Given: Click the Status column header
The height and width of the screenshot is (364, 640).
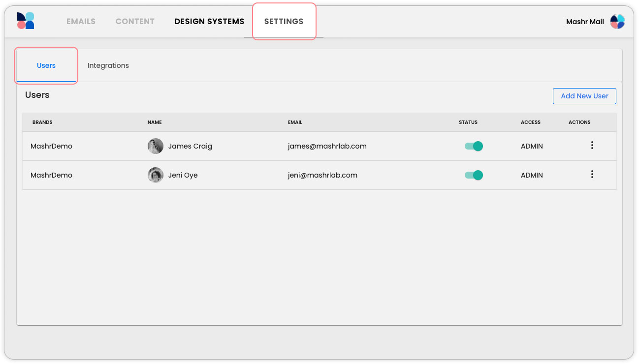Looking at the screenshot, I should pos(468,122).
